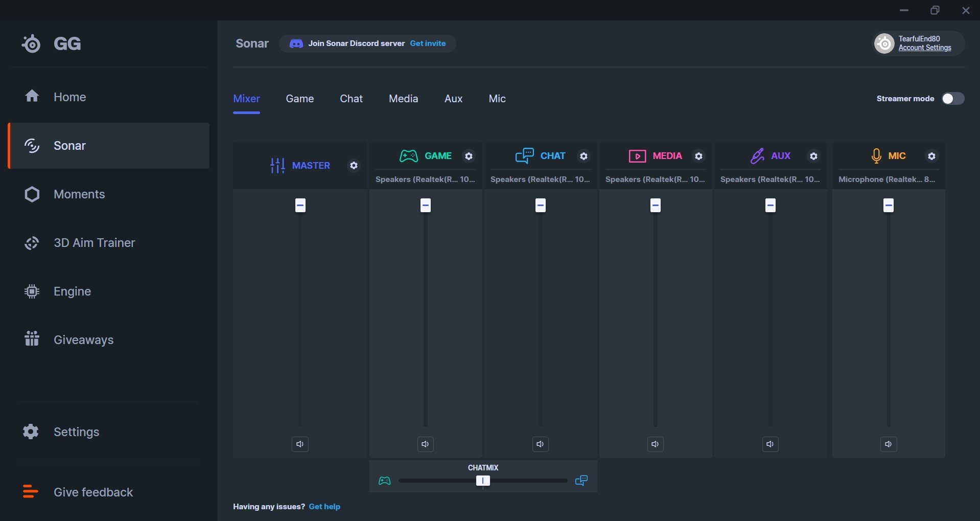The height and width of the screenshot is (521, 980).
Task: Click the Aux cable channel icon
Action: (757, 156)
